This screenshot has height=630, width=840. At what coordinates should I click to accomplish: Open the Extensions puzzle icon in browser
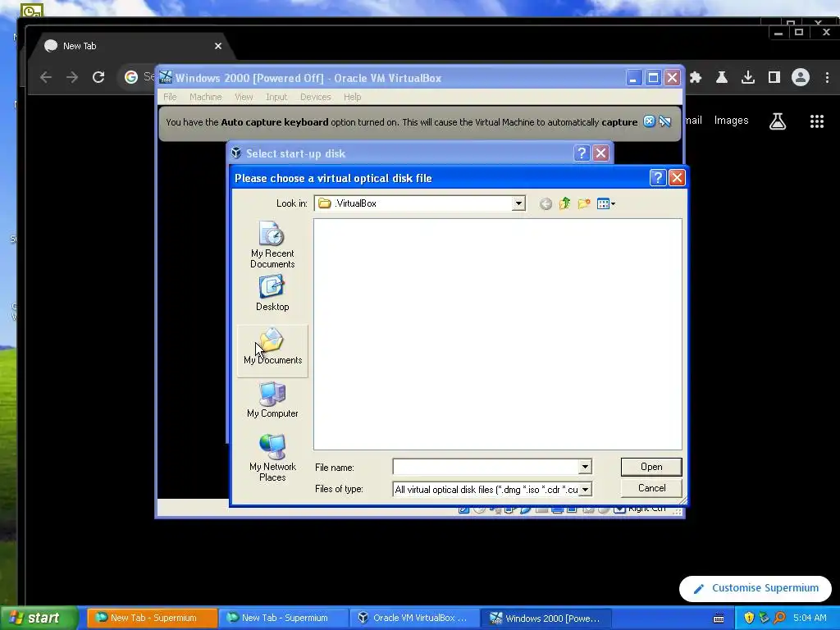point(696,77)
